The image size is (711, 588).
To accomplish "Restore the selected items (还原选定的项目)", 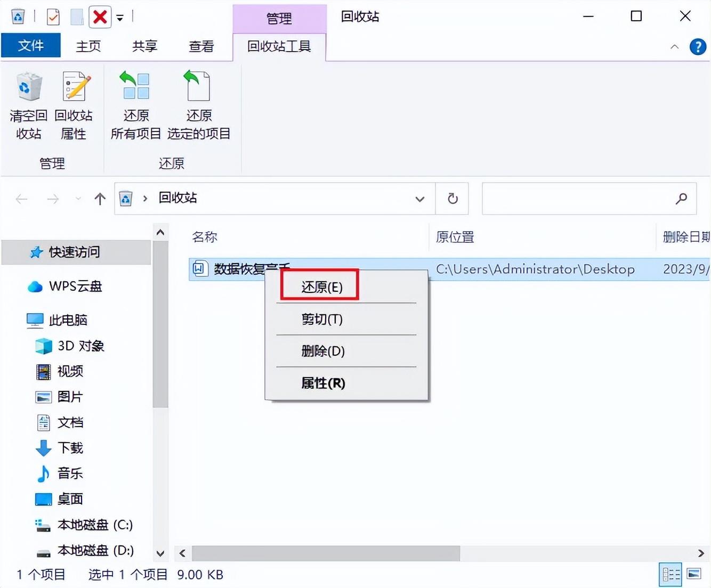I will pos(199,105).
